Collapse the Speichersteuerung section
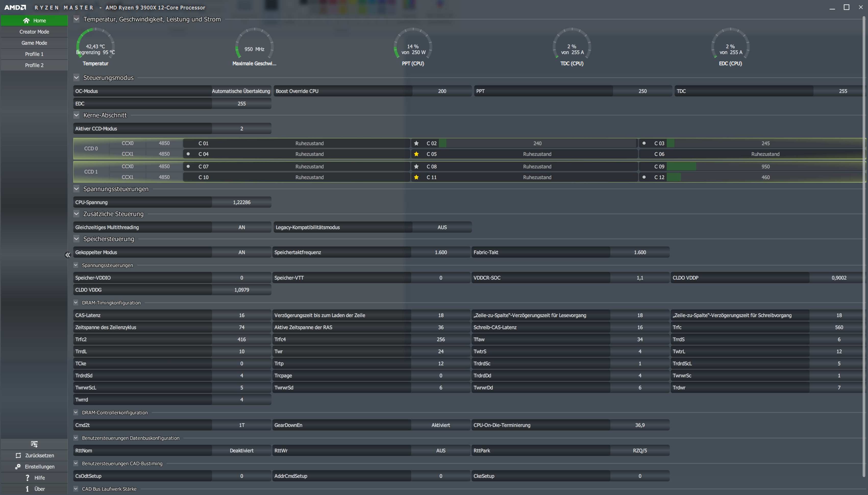 [77, 239]
